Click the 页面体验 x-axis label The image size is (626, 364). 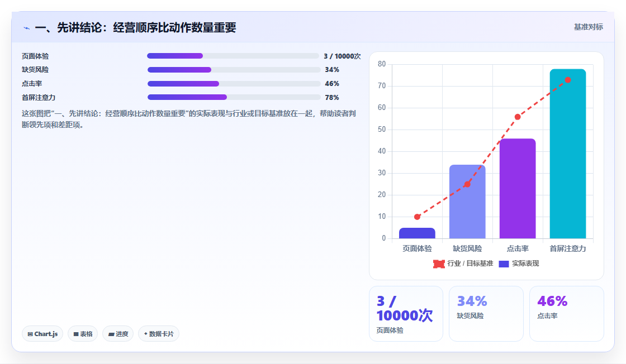pyautogui.click(x=417, y=249)
